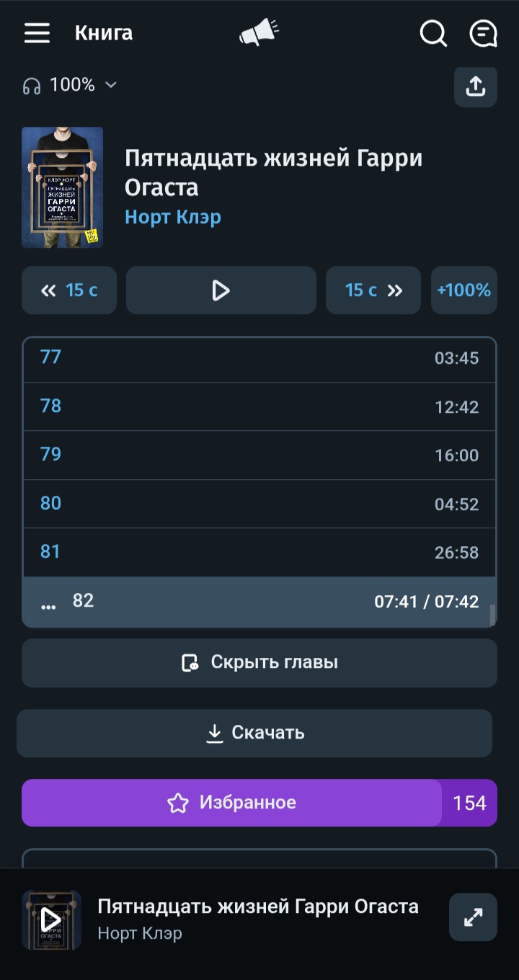This screenshot has width=519, height=980.
Task: Select chapter 81 in the list
Action: tap(259, 553)
